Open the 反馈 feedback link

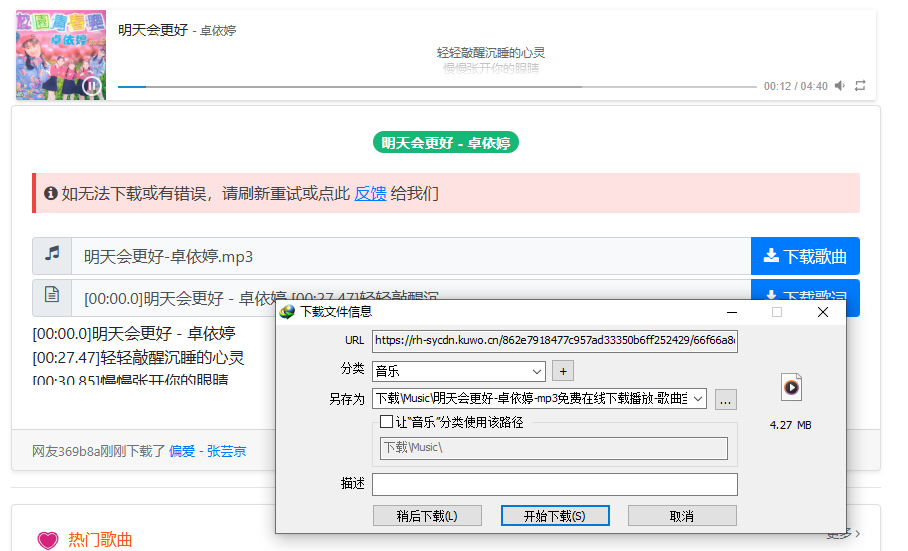(x=370, y=193)
